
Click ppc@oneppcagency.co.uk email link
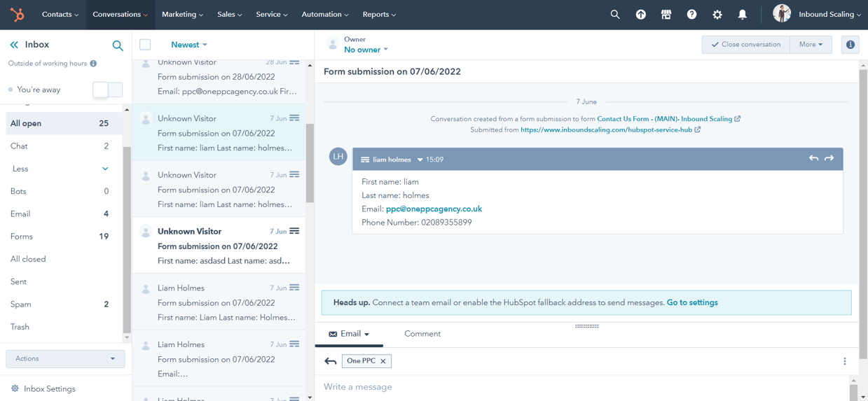click(434, 209)
